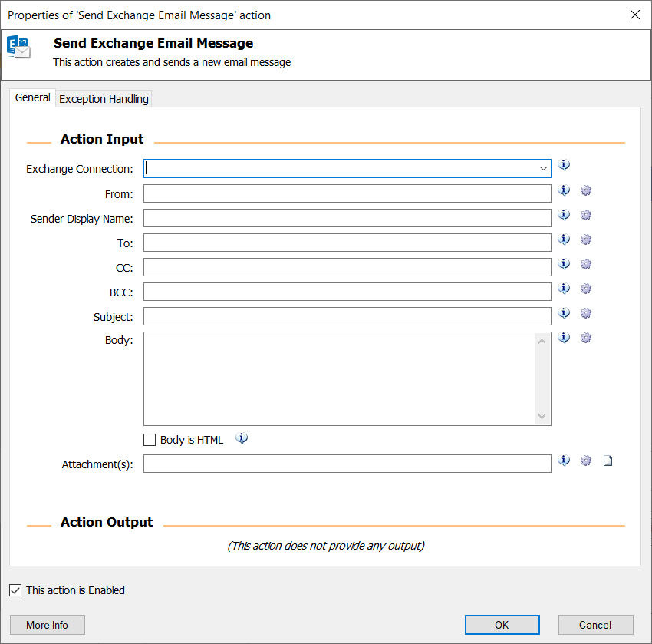Image resolution: width=652 pixels, height=644 pixels.
Task: Click the info icon beside Exchange Connection
Action: [564, 165]
